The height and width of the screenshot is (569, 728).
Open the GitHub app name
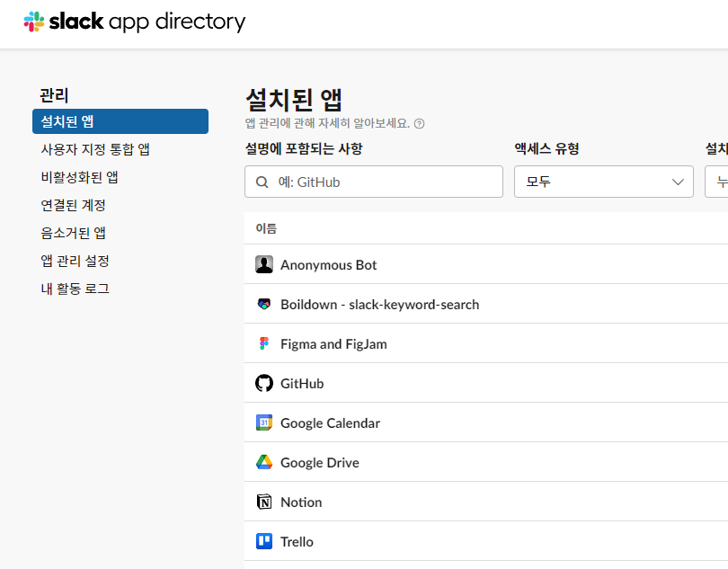click(x=302, y=383)
